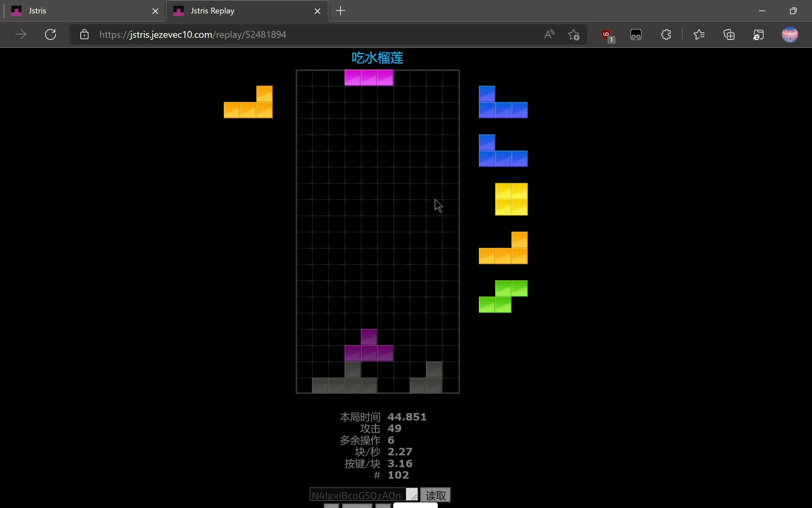The image size is (812, 508).
Task: Click the extension icon with two circles
Action: tap(636, 35)
